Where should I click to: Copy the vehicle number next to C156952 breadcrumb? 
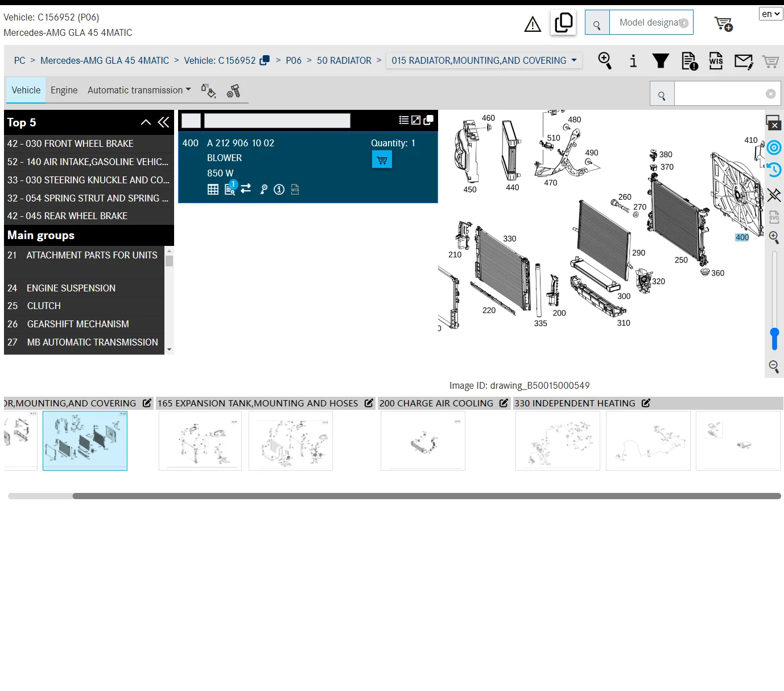265,60
